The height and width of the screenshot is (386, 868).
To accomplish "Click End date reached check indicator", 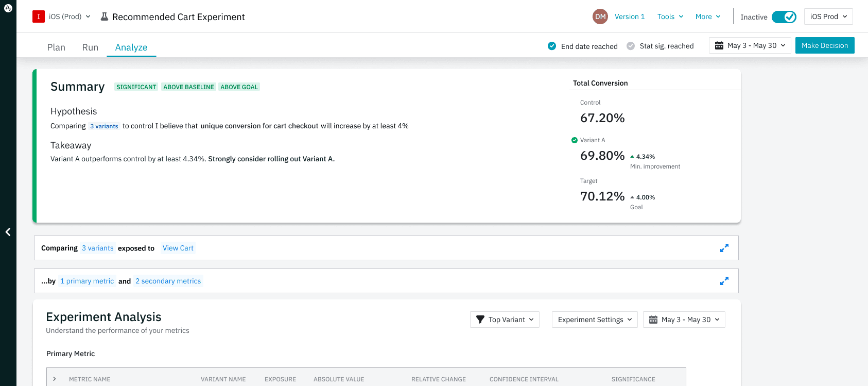I will (552, 46).
